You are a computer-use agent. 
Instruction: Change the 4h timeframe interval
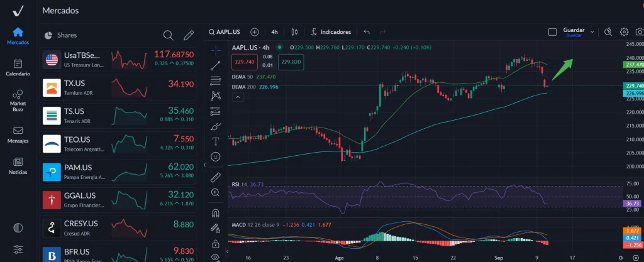click(274, 32)
